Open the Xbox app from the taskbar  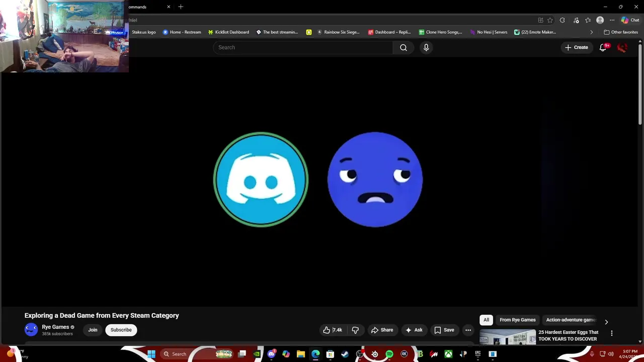coord(448,354)
